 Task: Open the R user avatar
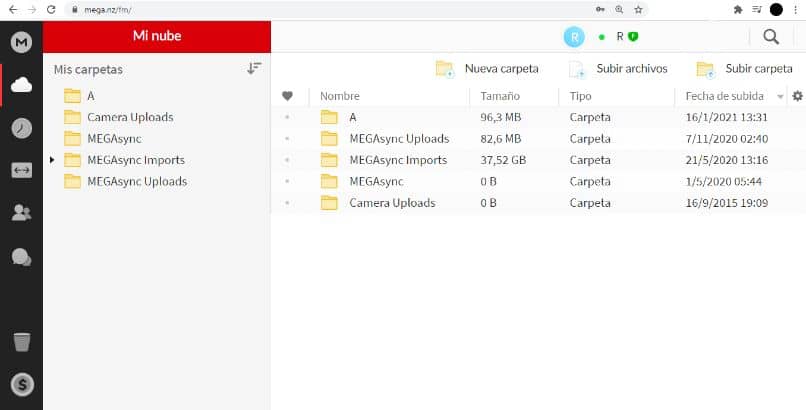pyautogui.click(x=574, y=37)
